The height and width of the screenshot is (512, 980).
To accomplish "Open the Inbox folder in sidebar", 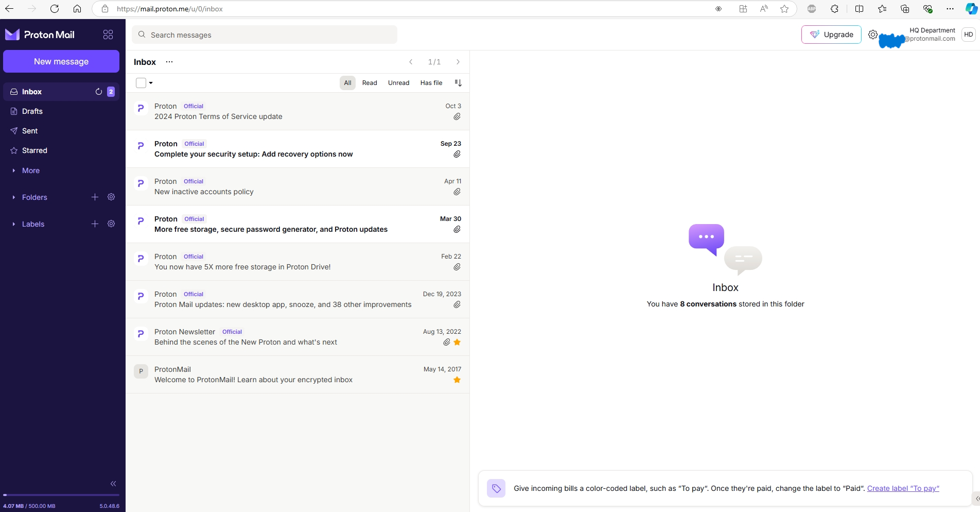I will tap(61, 92).
